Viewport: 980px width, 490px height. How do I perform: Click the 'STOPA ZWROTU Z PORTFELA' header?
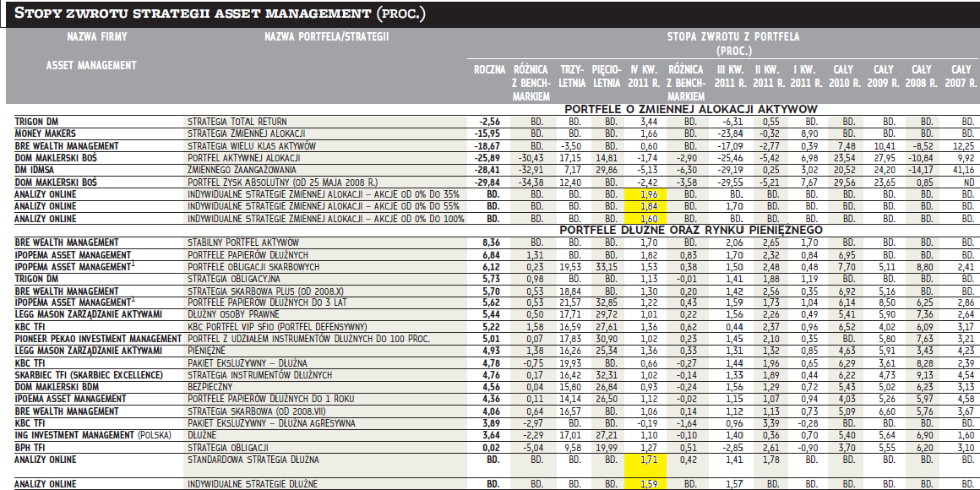(x=733, y=37)
